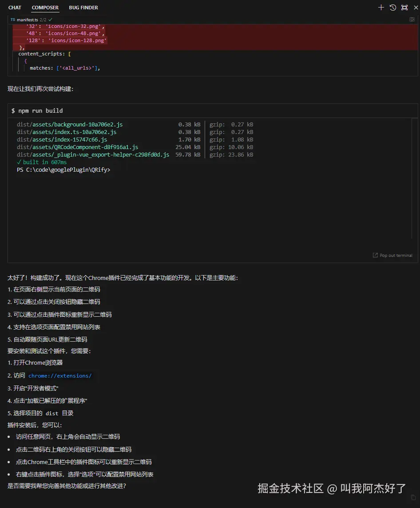
Task: Click bullet '点击Chrome工具栏中的插件图标可以重新显示二维码'
Action: (83, 462)
